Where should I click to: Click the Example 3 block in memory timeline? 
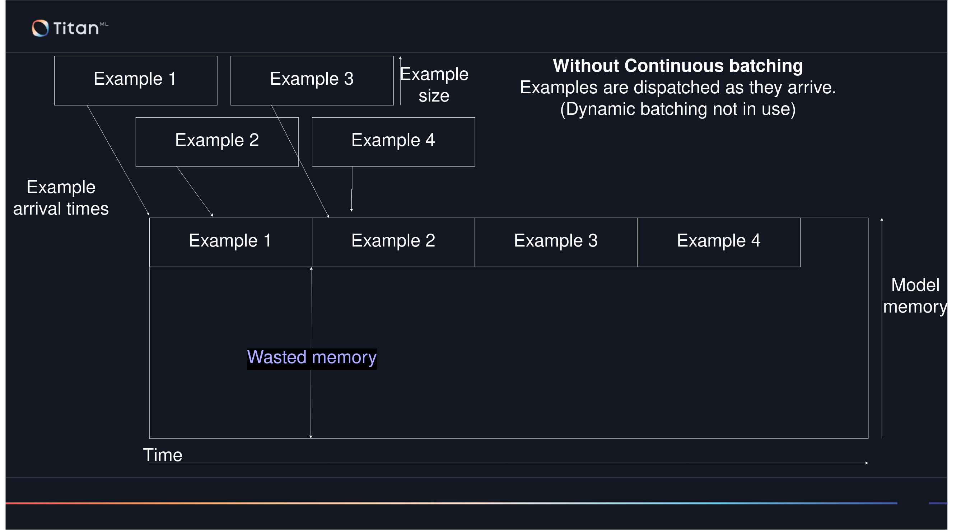point(556,242)
